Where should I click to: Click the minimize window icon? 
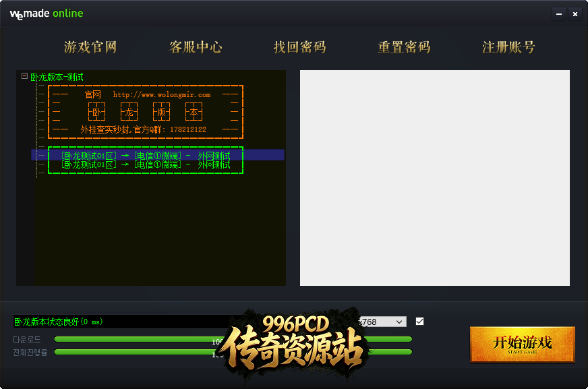(558, 13)
